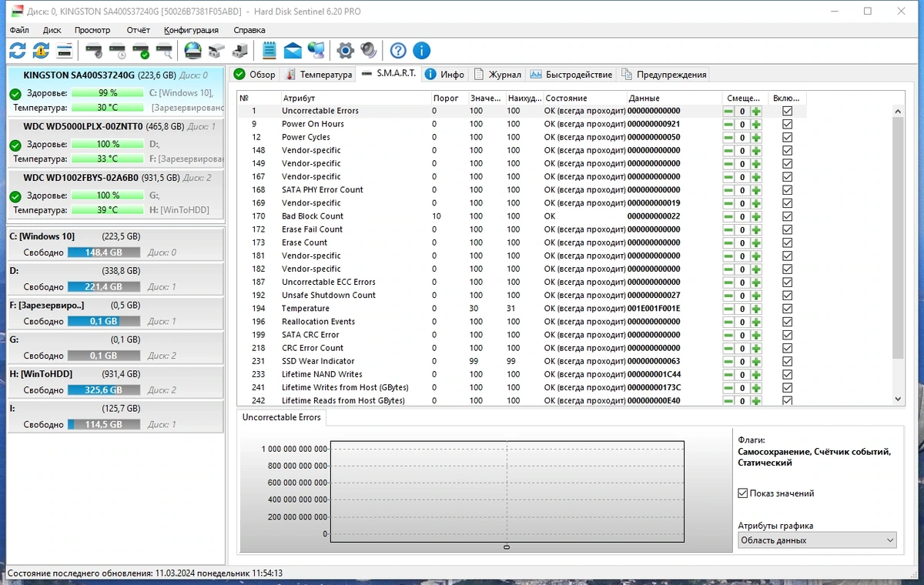The height and width of the screenshot is (585, 924).
Task: Decrease offset for Power On Hours with minus icon
Action: (x=728, y=124)
